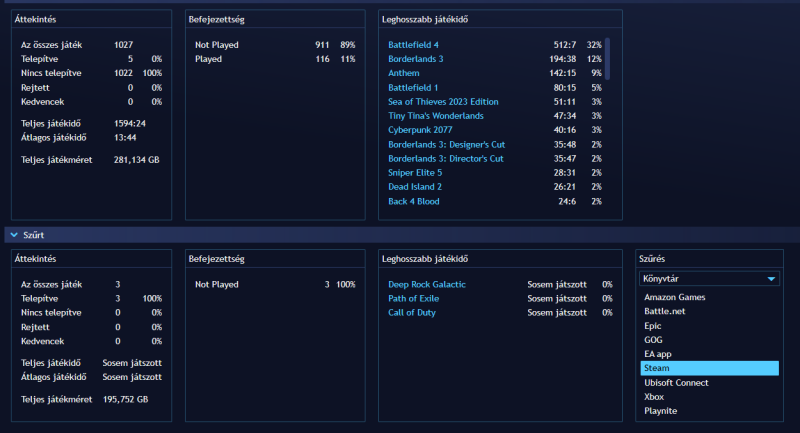This screenshot has height=433, width=800.
Task: Choose GOG library filter
Action: click(653, 340)
